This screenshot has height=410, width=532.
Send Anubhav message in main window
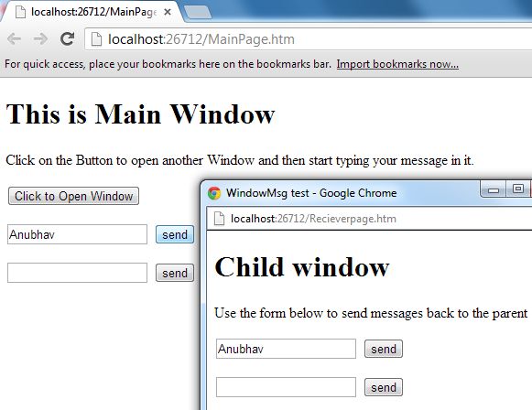pyautogui.click(x=175, y=234)
